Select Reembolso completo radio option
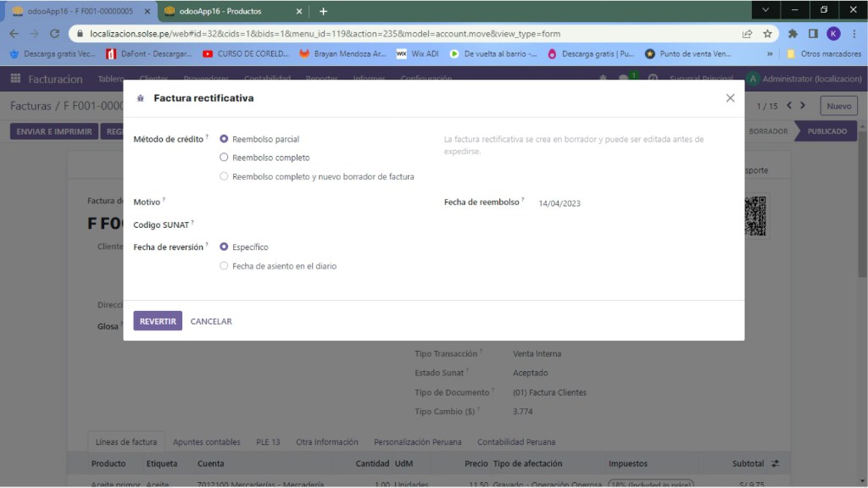 tap(224, 158)
